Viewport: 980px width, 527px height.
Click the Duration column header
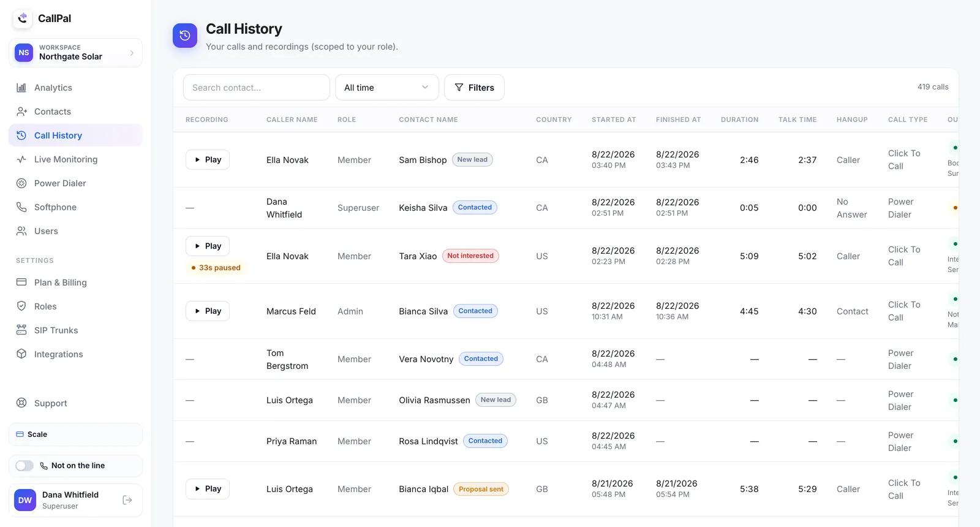740,119
